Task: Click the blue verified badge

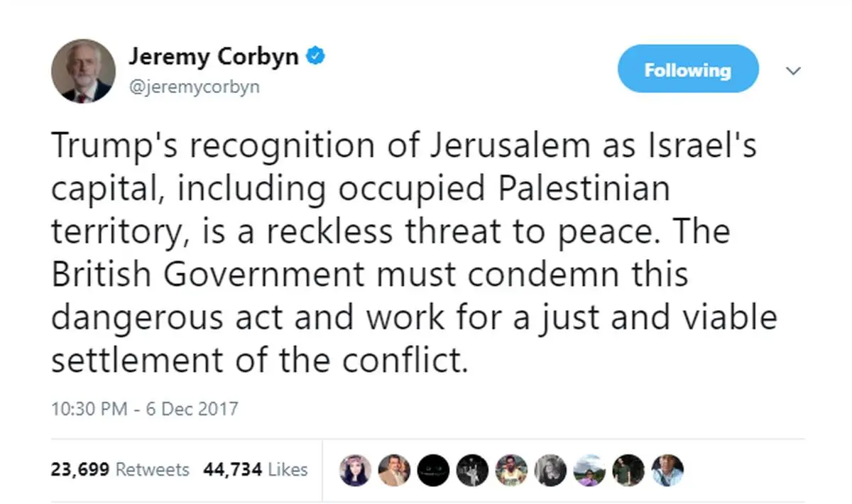Action: [315, 57]
